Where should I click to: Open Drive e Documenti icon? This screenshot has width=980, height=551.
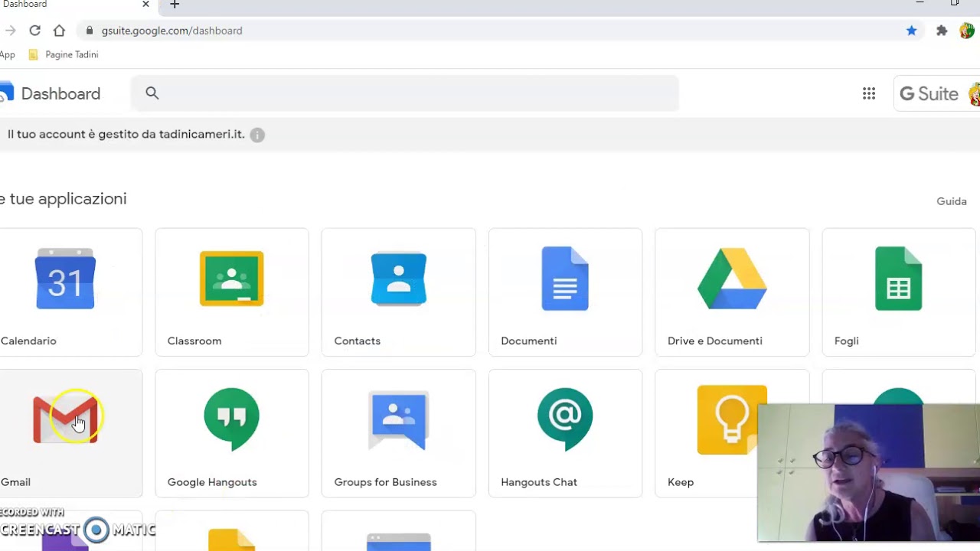coord(732,279)
